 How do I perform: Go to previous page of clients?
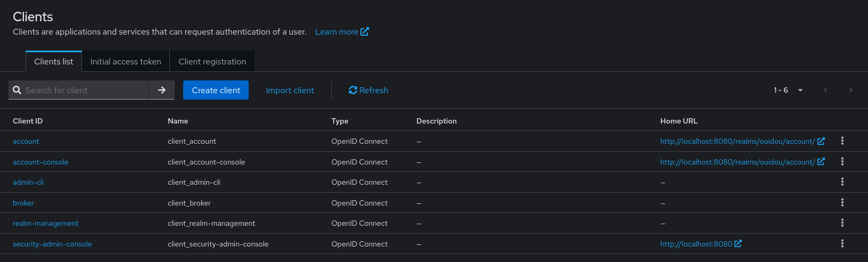(825, 91)
